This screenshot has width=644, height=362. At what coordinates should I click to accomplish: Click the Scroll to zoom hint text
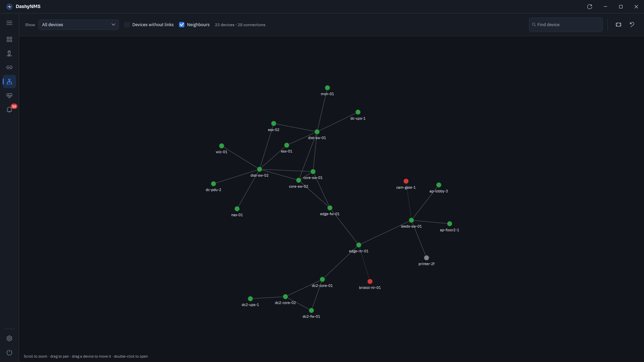(86, 356)
